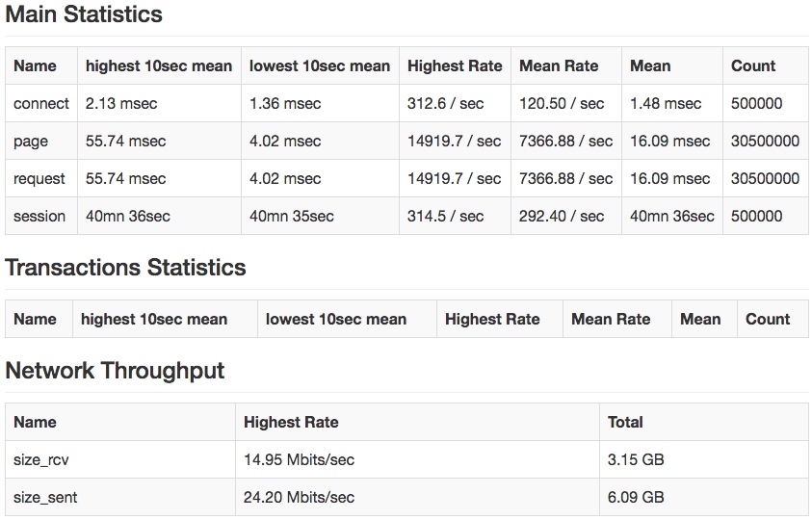Click the page row name cell
This screenshot has height=520, width=812.
click(40, 141)
